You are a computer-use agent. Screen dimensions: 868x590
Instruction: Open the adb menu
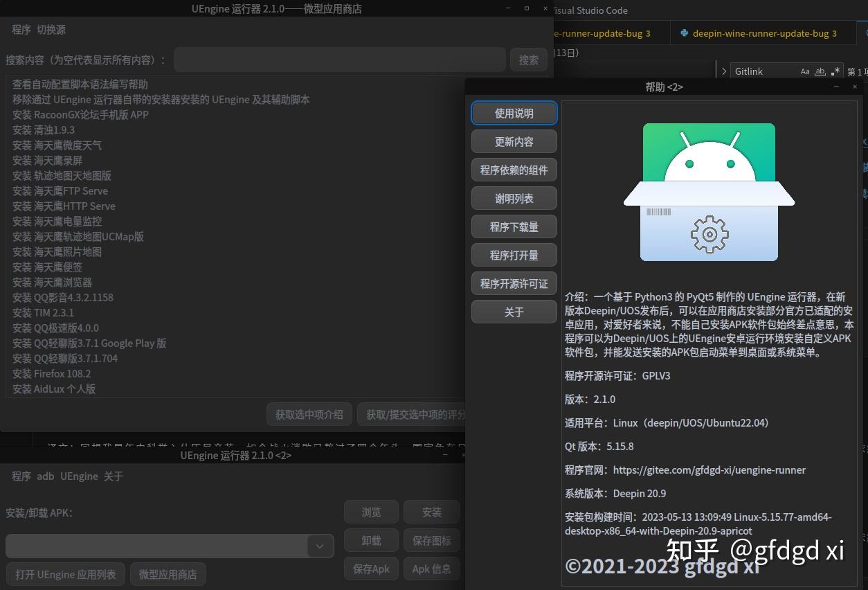tap(45, 476)
